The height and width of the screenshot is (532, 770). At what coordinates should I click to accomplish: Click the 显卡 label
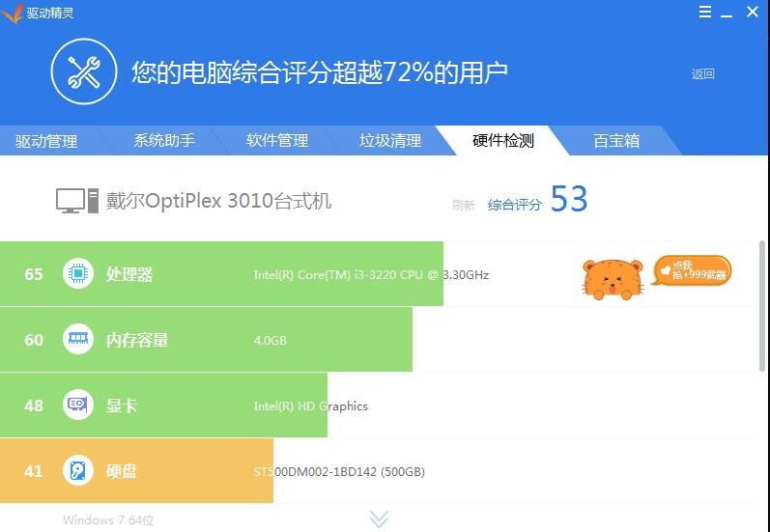tap(122, 406)
